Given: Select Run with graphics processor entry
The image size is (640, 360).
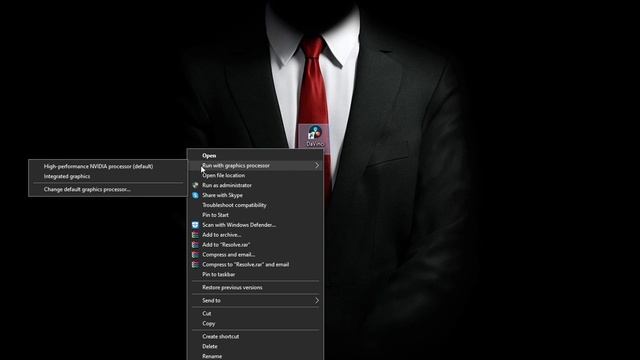Looking at the screenshot, I should coord(256,165).
